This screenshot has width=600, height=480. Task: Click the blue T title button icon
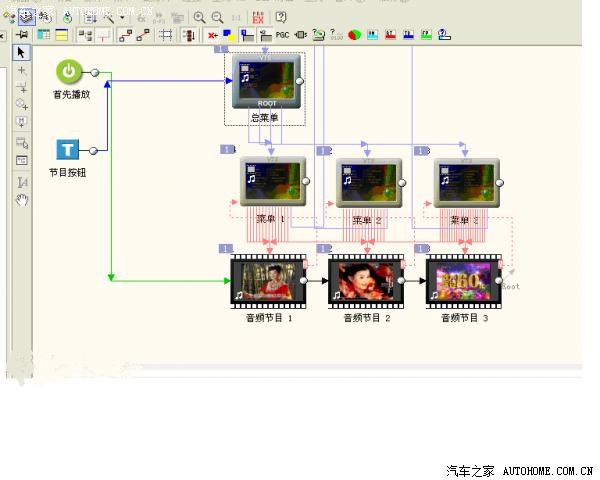pos(68,150)
